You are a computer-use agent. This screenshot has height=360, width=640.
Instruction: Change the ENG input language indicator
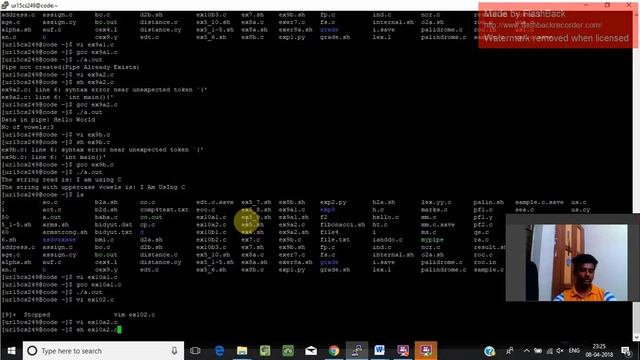pyautogui.click(x=574, y=351)
